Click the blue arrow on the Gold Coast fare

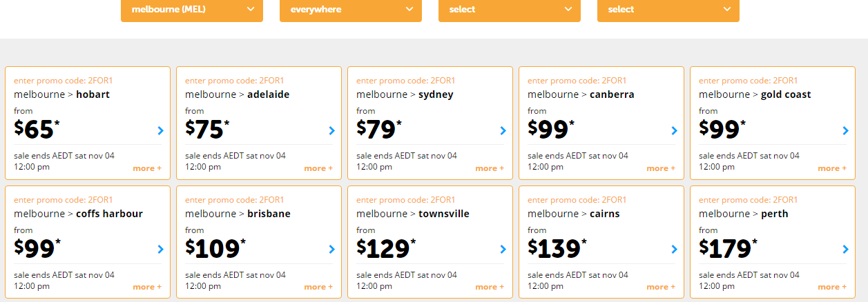[x=845, y=130]
